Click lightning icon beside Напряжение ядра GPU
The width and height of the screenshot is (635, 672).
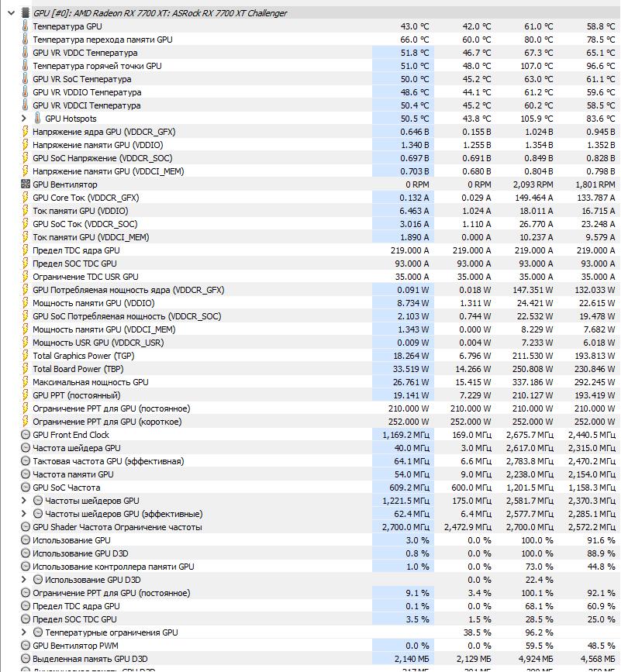point(26,132)
